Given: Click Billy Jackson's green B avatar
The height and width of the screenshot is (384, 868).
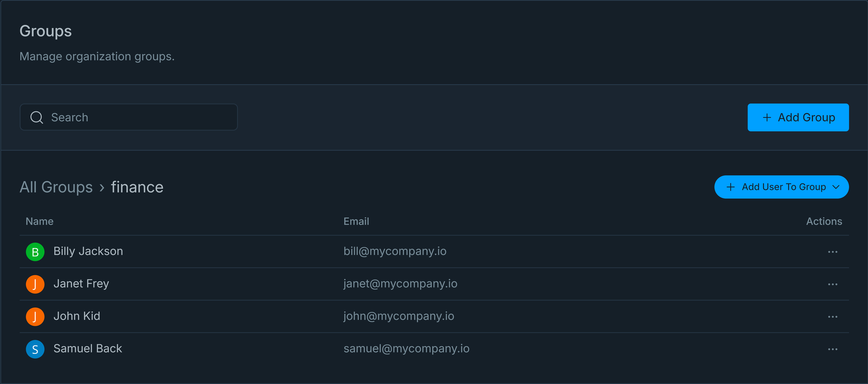Looking at the screenshot, I should (x=35, y=252).
